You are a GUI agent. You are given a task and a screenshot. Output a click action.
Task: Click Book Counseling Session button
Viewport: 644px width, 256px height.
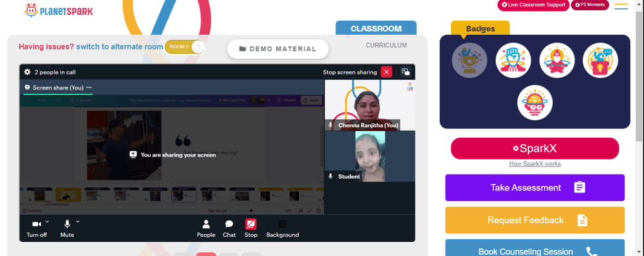click(x=535, y=248)
